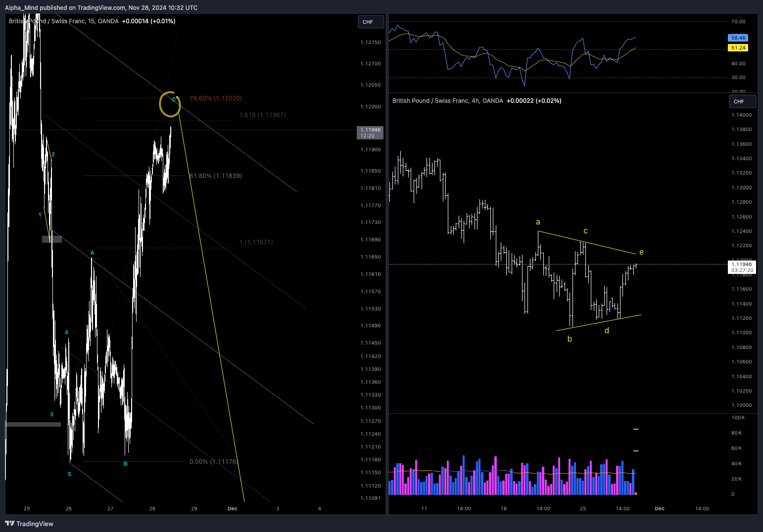The height and width of the screenshot is (532, 763).
Task: Click the cyan wave label 2
Action: pos(53,155)
